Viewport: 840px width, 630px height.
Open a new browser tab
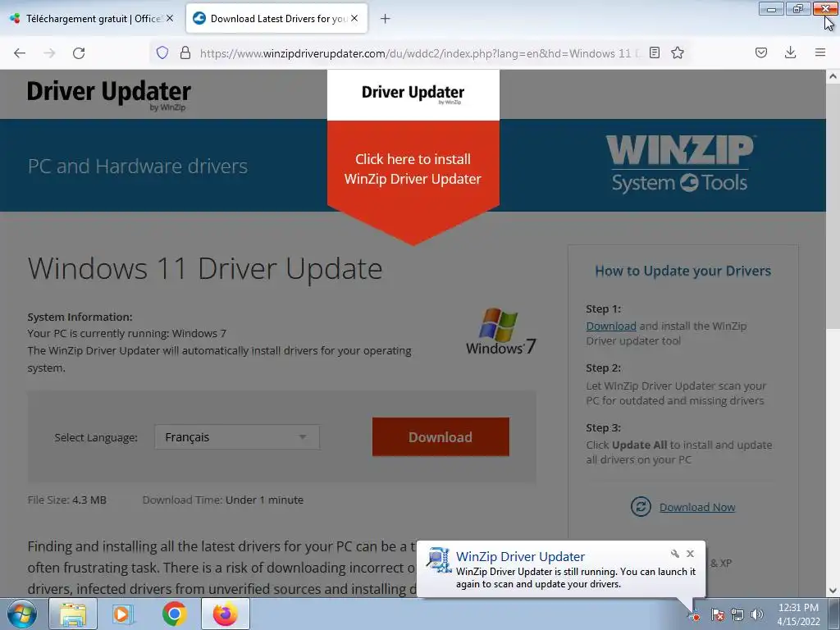pos(386,19)
